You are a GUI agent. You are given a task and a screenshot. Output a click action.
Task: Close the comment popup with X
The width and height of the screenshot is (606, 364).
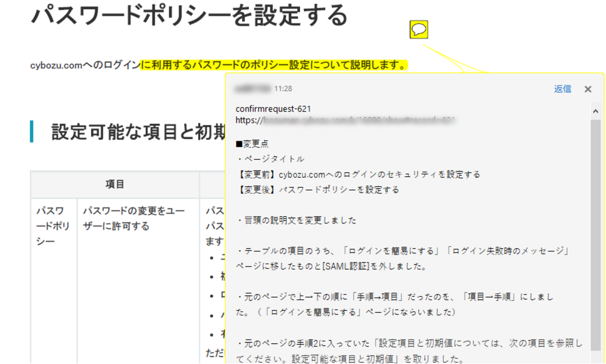tap(588, 89)
